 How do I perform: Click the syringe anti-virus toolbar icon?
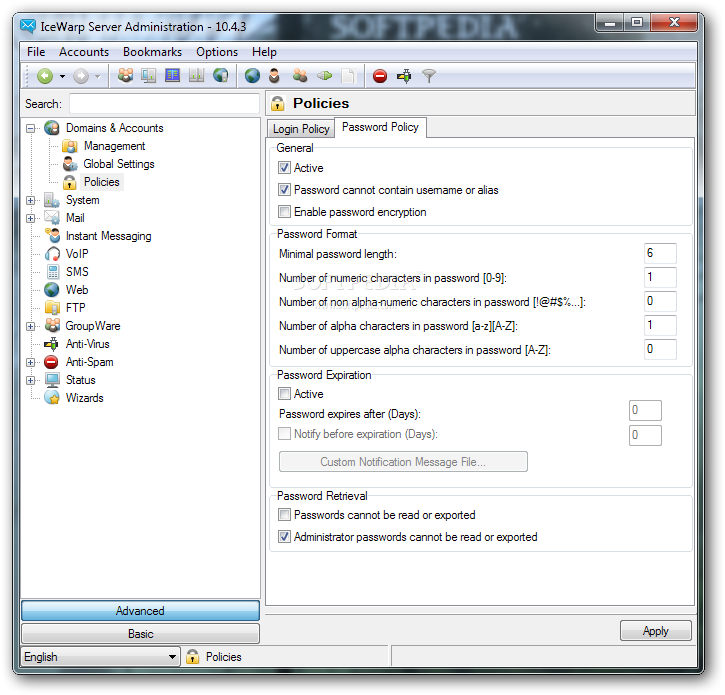point(404,76)
